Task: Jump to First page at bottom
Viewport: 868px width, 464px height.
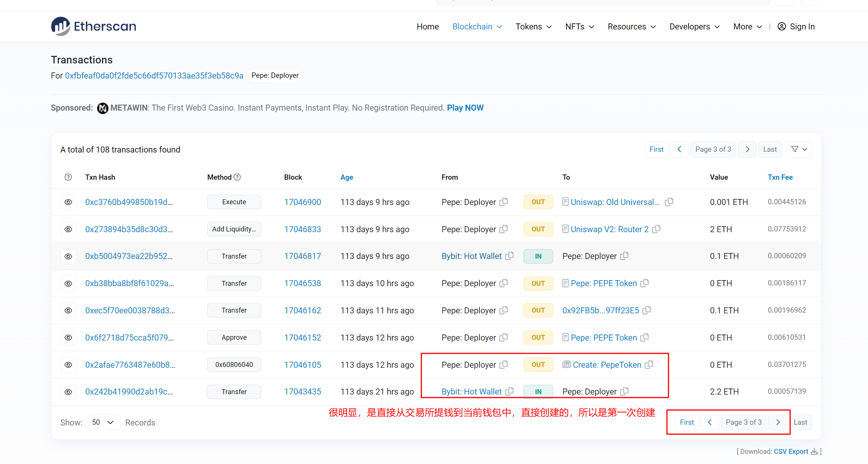Action: click(687, 422)
